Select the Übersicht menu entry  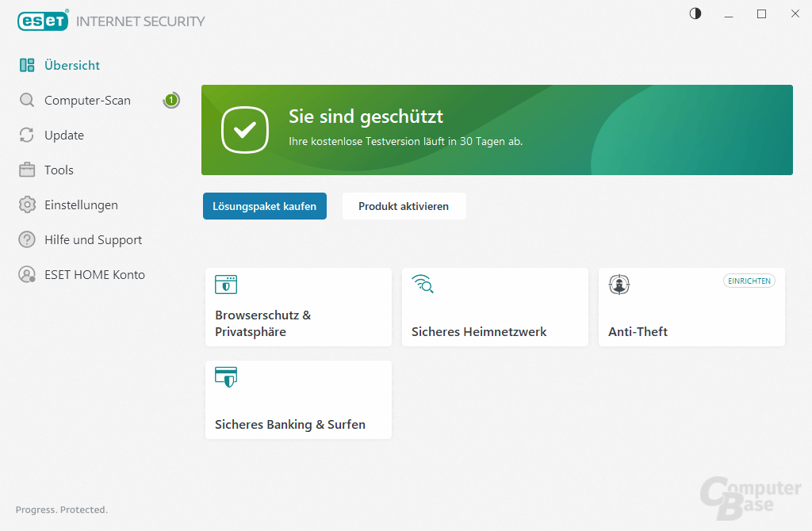tap(71, 65)
